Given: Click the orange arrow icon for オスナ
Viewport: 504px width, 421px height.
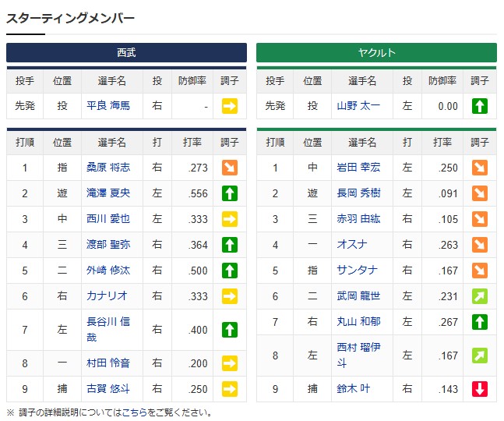Looking at the screenshot, I should pyautogui.click(x=480, y=245).
